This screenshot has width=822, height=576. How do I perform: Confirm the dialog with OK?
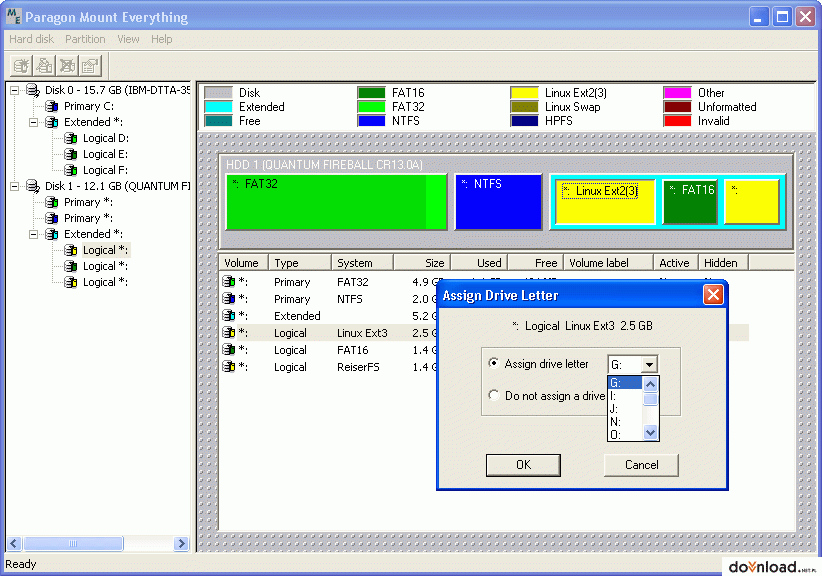pyautogui.click(x=523, y=465)
